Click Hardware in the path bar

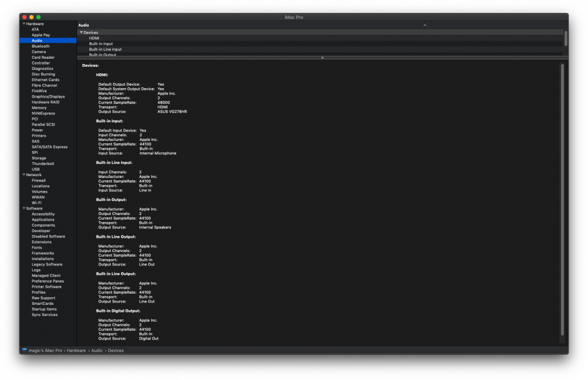(x=76, y=351)
